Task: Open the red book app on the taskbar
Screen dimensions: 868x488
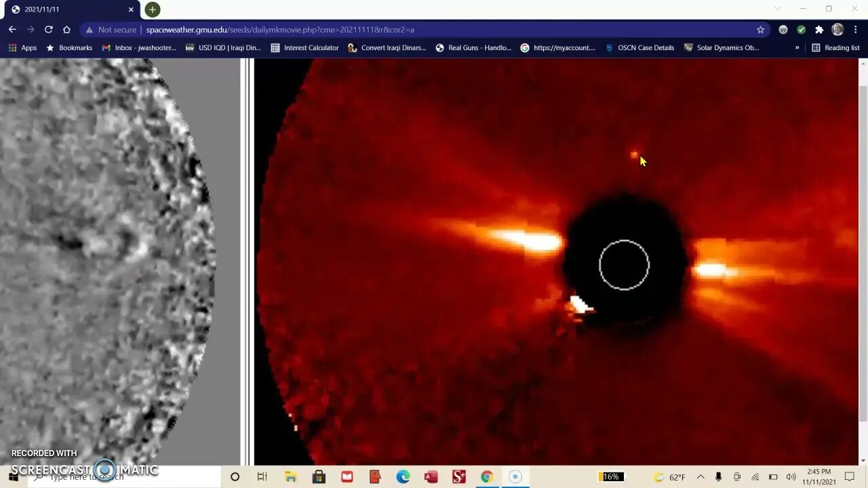Action: pos(347,476)
